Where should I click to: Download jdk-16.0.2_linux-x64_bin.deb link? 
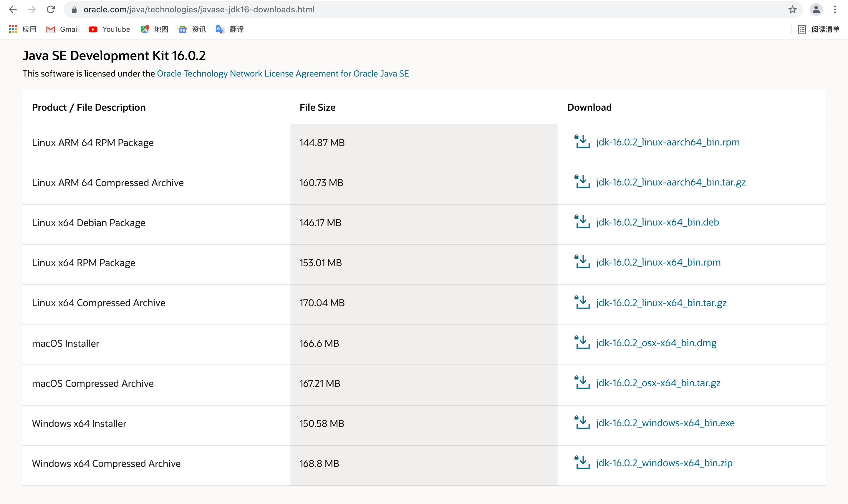click(x=657, y=222)
